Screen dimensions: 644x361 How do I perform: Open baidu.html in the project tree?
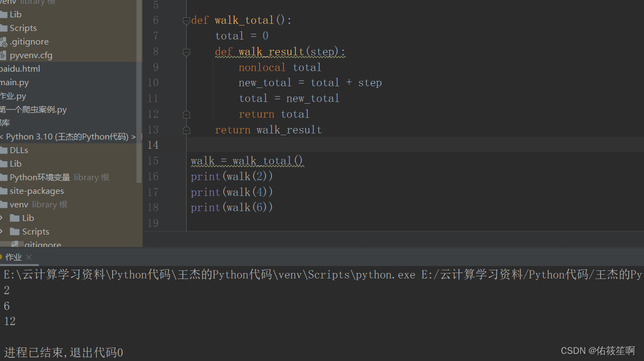(20, 68)
